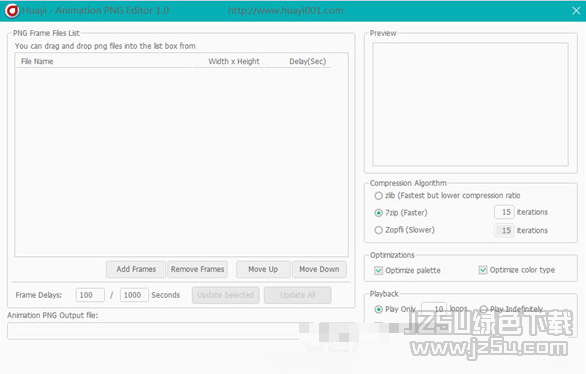Image resolution: width=586 pixels, height=374 pixels.
Task: Click the Add Frames button
Action: pyautogui.click(x=136, y=269)
